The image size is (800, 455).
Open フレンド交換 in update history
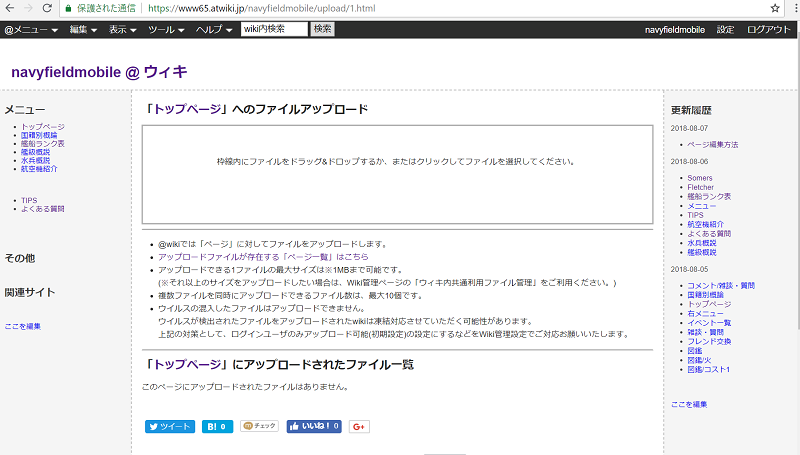point(709,341)
